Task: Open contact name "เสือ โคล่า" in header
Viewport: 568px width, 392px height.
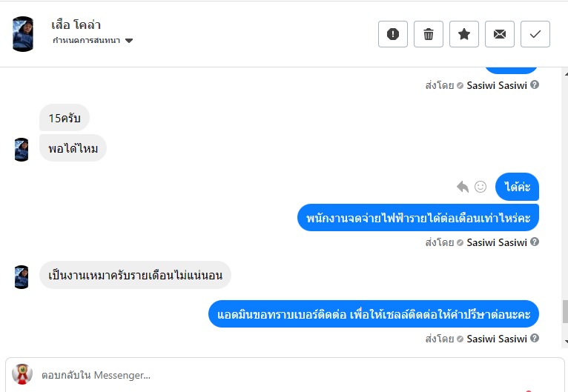Action: (76, 24)
